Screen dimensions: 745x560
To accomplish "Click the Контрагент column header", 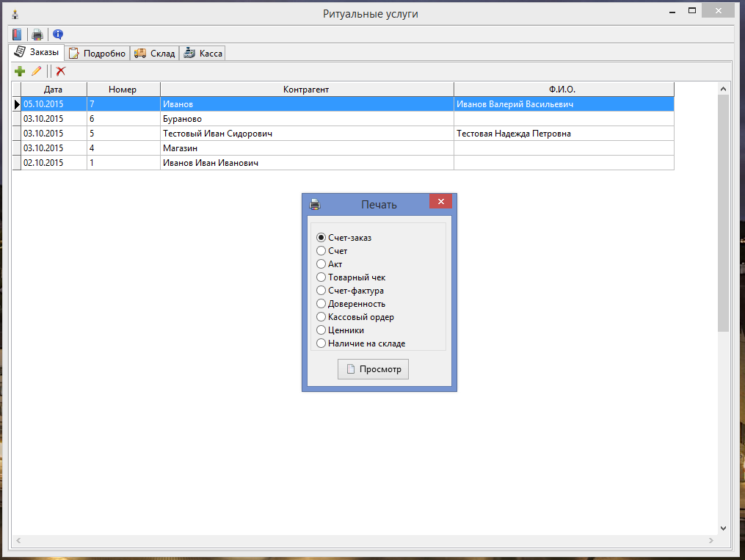I will (307, 90).
